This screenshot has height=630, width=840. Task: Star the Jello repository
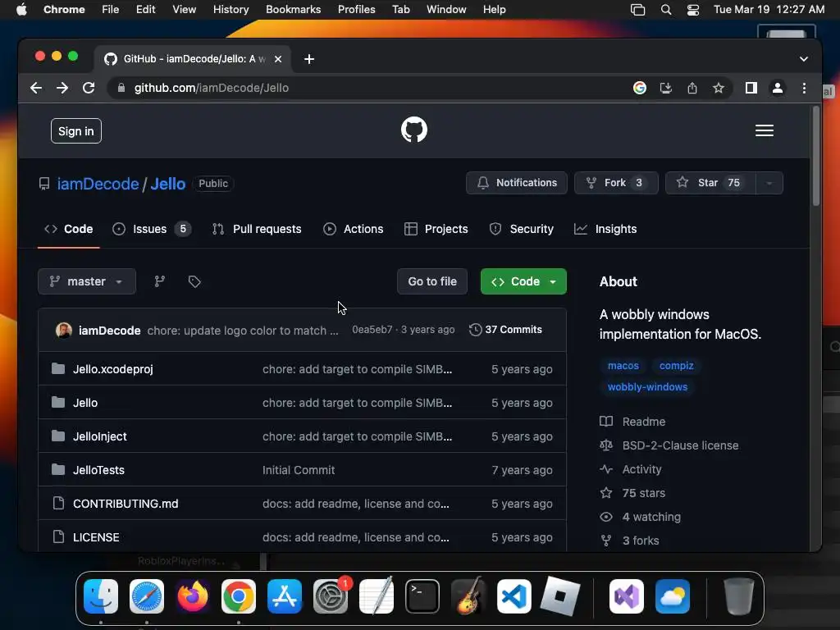(x=710, y=183)
